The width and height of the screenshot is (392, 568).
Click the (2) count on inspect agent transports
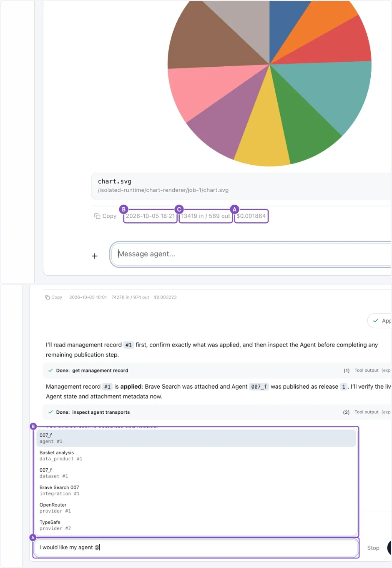pos(347,412)
